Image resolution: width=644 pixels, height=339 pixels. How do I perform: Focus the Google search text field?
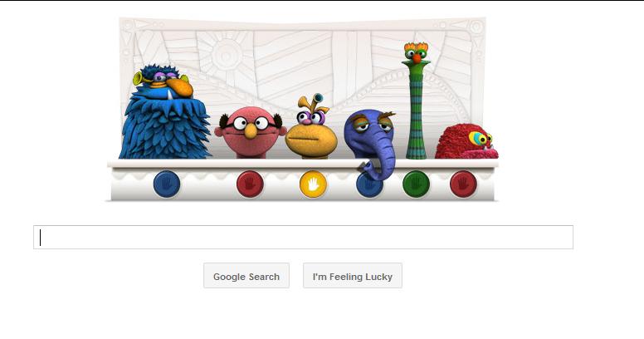pyautogui.click(x=303, y=237)
